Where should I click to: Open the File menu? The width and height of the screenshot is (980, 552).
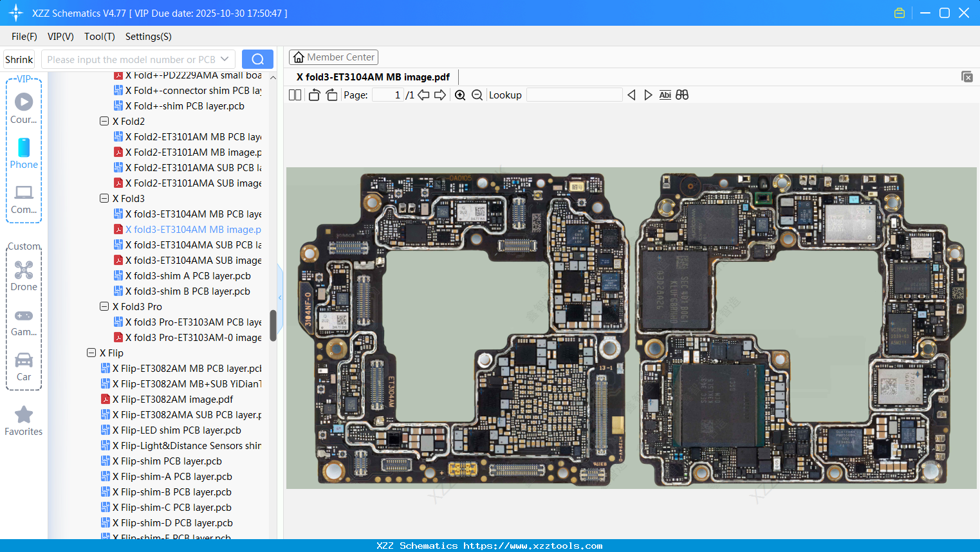click(24, 37)
